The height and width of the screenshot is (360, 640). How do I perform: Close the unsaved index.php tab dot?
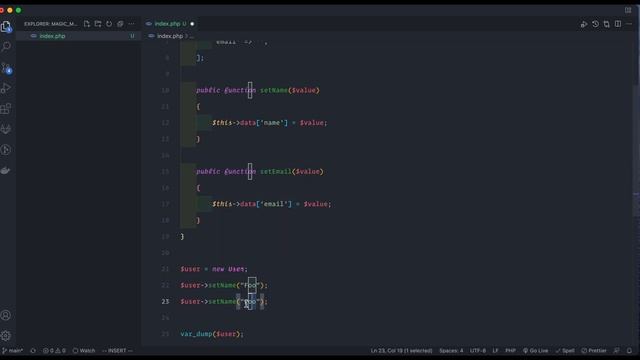(x=192, y=24)
